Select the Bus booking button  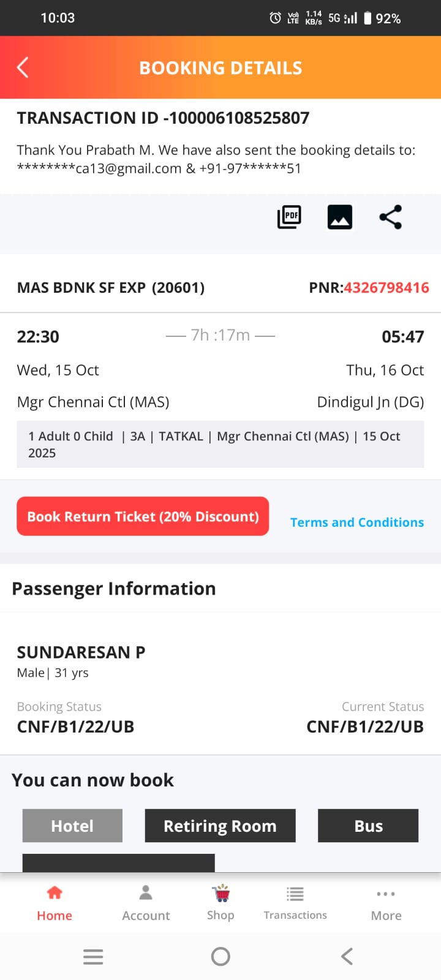coord(368,826)
